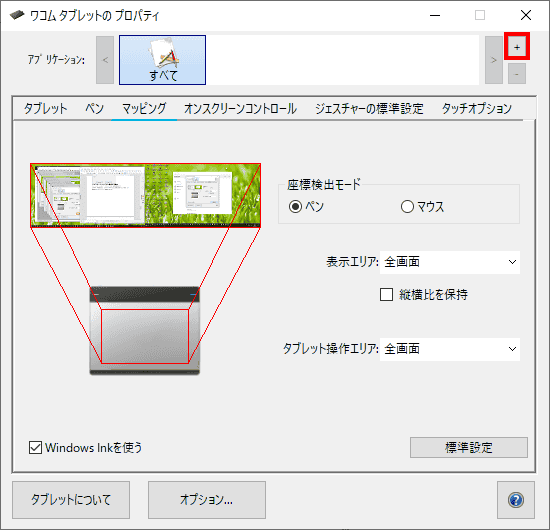The width and height of the screenshot is (550, 530).
Task: Click the screen mapping preview thumbnail
Action: 145,195
